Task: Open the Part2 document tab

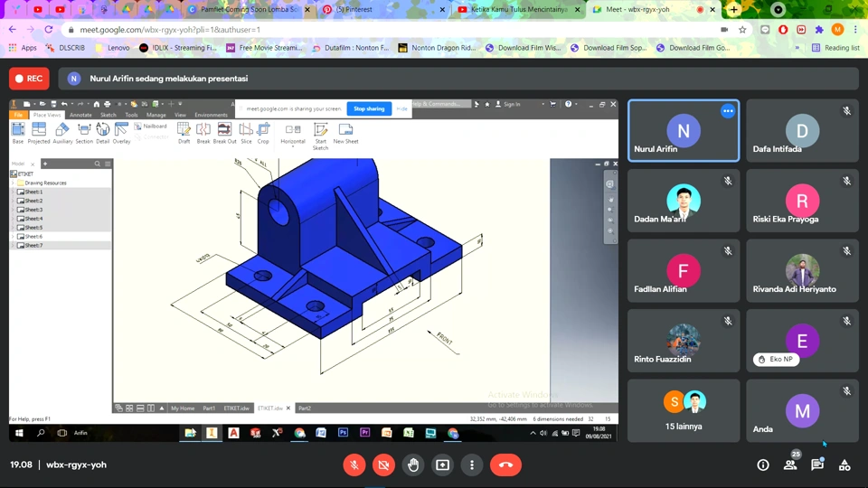Action: tap(305, 408)
